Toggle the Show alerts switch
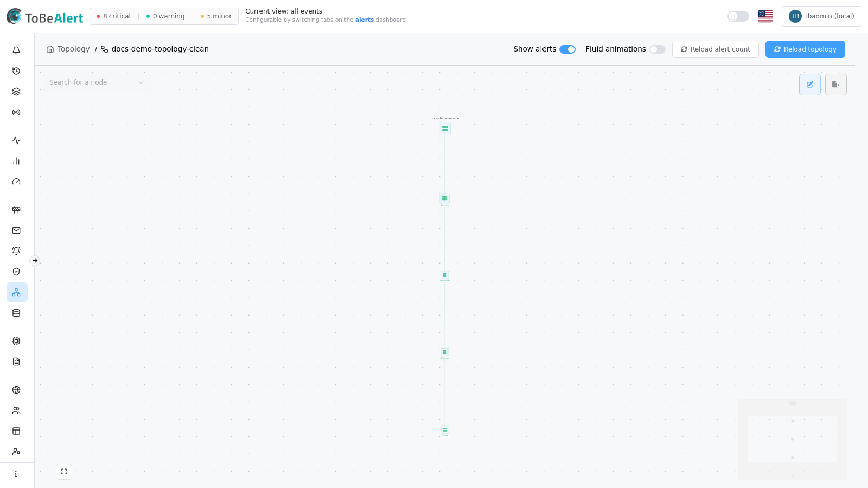868x488 pixels. [567, 49]
